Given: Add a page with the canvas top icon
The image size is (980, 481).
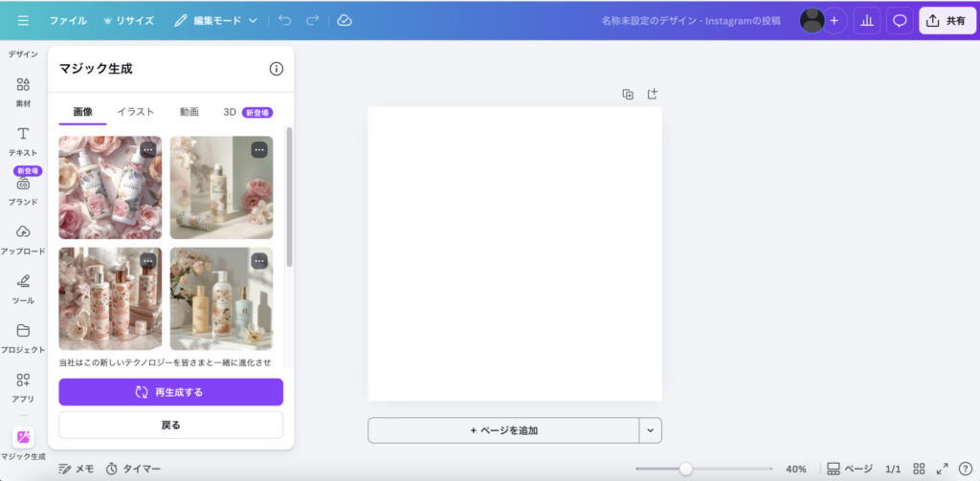Looking at the screenshot, I should click(x=652, y=95).
